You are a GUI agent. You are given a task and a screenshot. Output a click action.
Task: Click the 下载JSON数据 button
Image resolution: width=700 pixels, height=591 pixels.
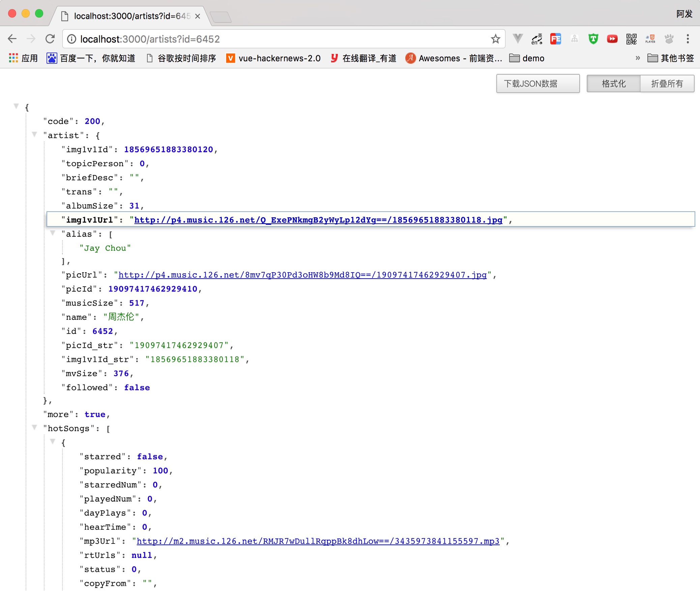point(537,84)
